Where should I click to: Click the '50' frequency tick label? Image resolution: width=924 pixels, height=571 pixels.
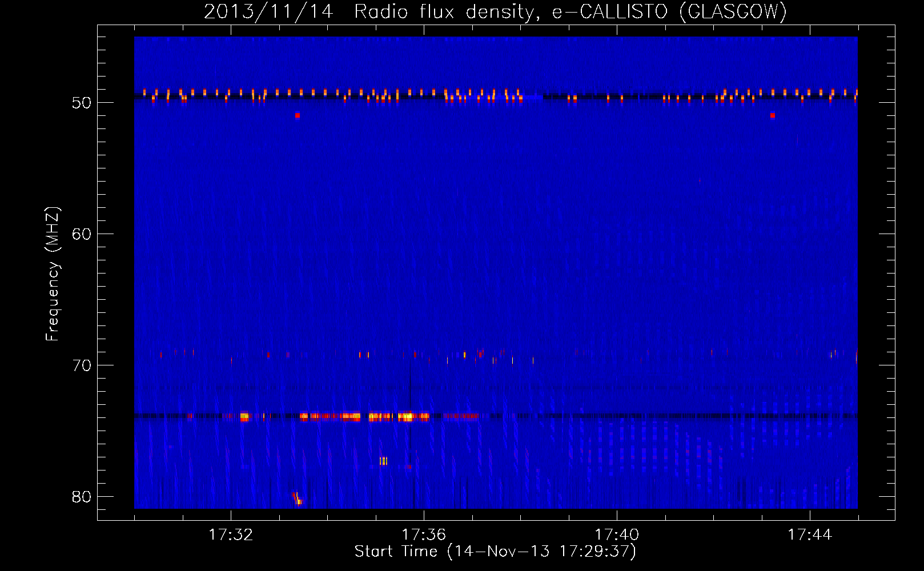(82, 103)
